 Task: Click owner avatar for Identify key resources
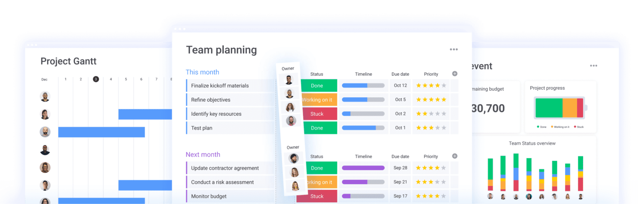coord(290,107)
